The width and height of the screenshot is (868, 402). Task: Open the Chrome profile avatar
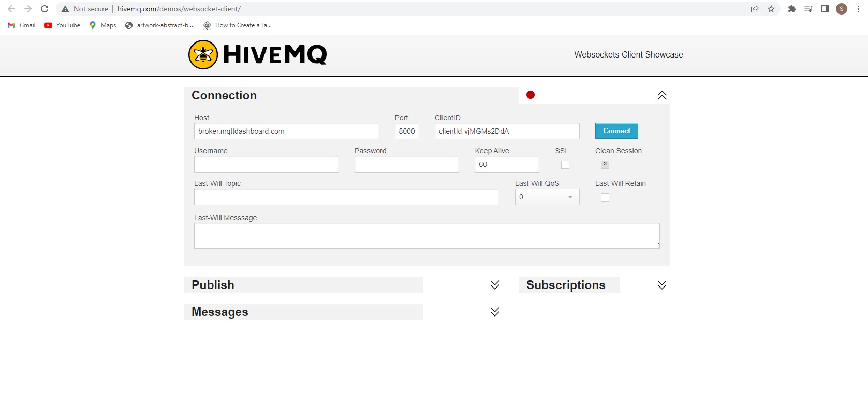tap(842, 9)
